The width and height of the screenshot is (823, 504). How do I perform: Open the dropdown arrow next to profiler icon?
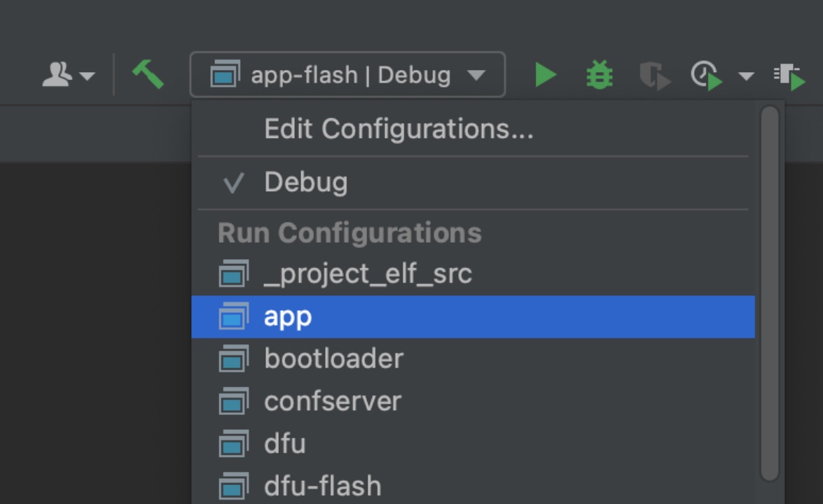coord(746,76)
